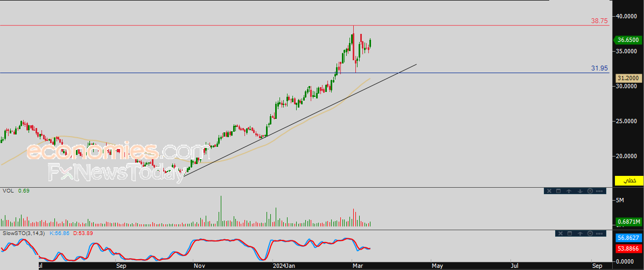Click the 5M volume axis label
This screenshot has width=644, height=270.
point(620,200)
